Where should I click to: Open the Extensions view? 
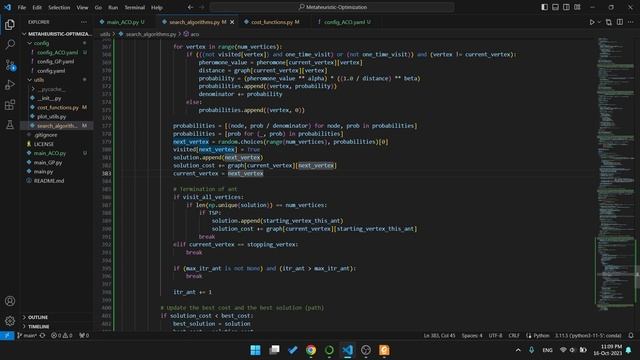(x=10, y=105)
